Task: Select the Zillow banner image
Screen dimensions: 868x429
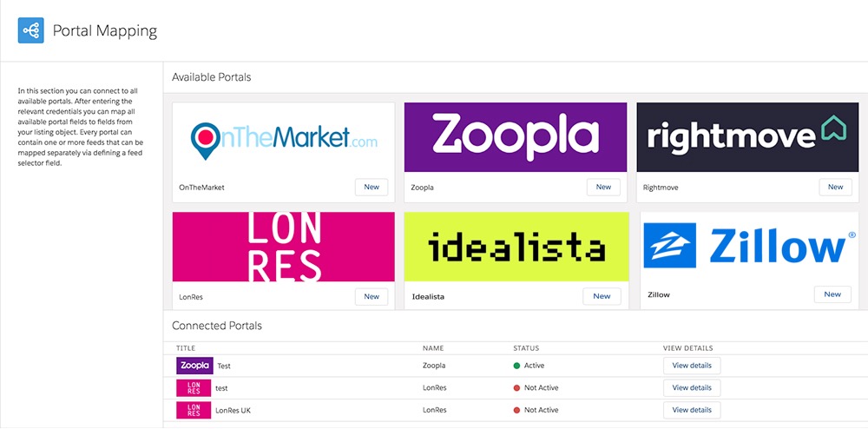Action: pyautogui.click(x=748, y=247)
